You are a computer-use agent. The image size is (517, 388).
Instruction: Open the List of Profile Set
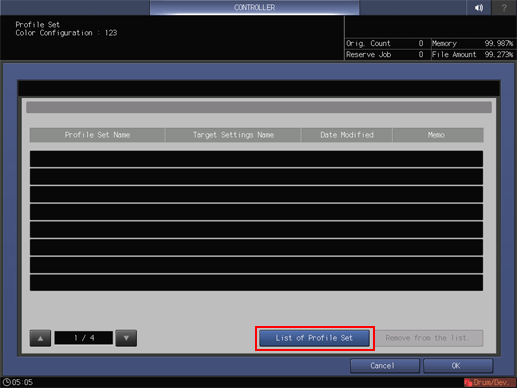(x=314, y=338)
